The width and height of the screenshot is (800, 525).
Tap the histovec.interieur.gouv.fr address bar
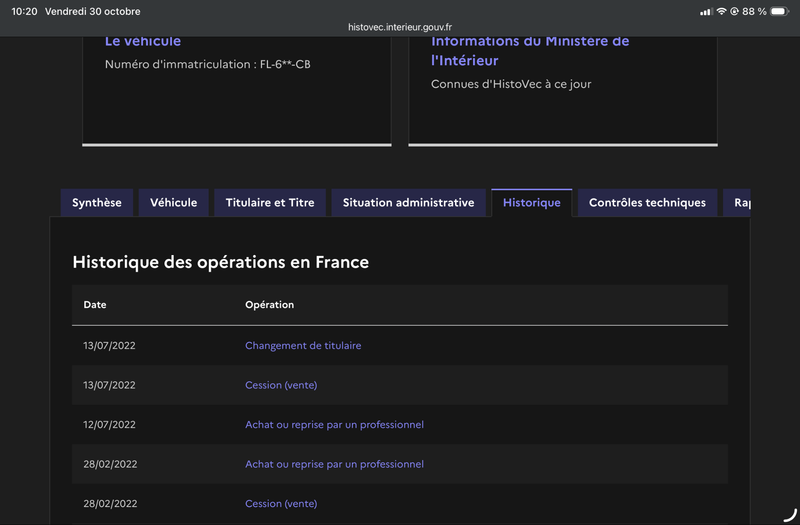click(x=400, y=27)
